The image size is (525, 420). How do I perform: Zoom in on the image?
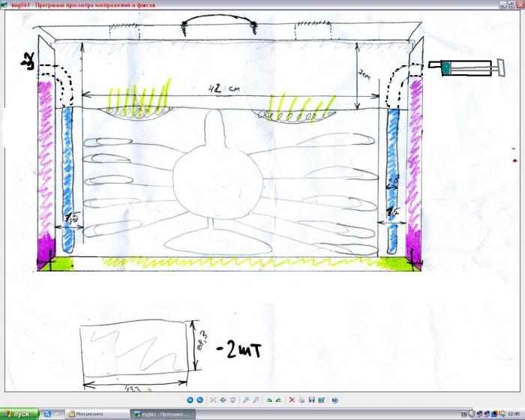coord(246,400)
